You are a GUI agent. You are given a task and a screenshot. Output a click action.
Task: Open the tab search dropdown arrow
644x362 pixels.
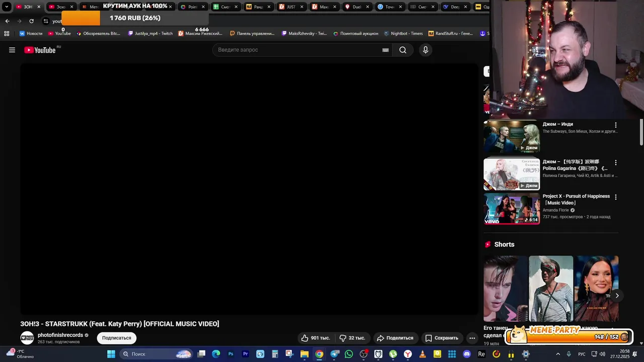click(x=7, y=7)
